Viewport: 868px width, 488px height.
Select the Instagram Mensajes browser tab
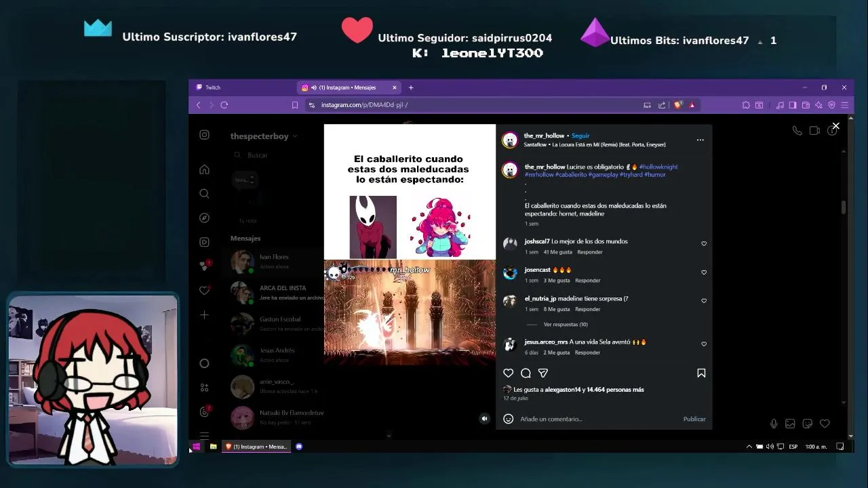349,87
